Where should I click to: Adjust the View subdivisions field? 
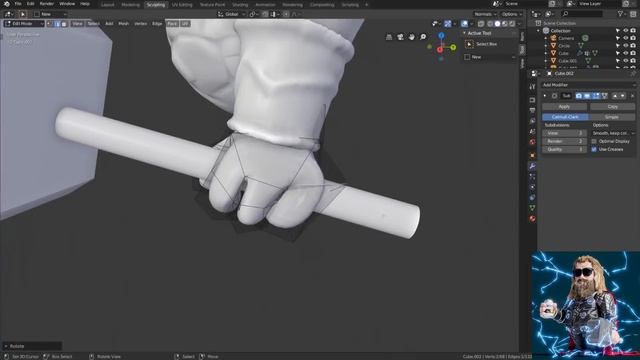pos(564,133)
